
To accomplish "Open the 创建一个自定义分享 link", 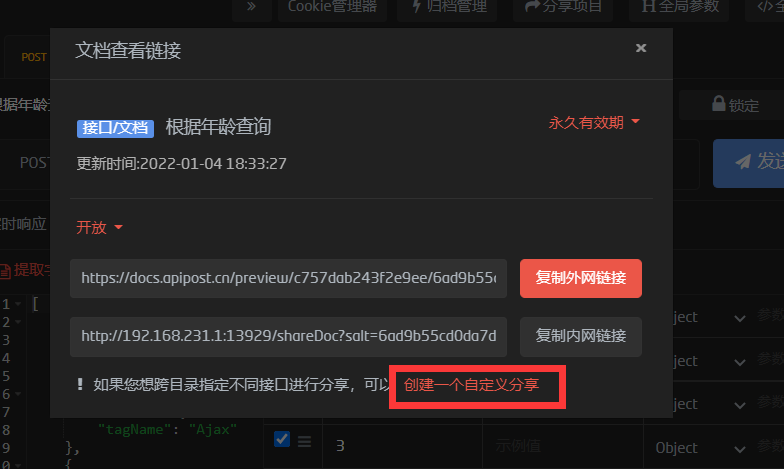I will 472,384.
